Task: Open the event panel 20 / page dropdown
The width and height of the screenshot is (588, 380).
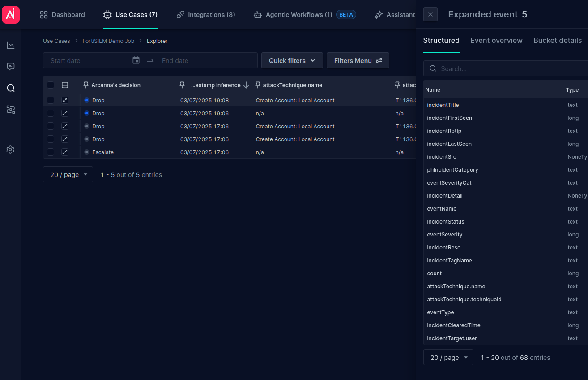Action: pos(448,357)
